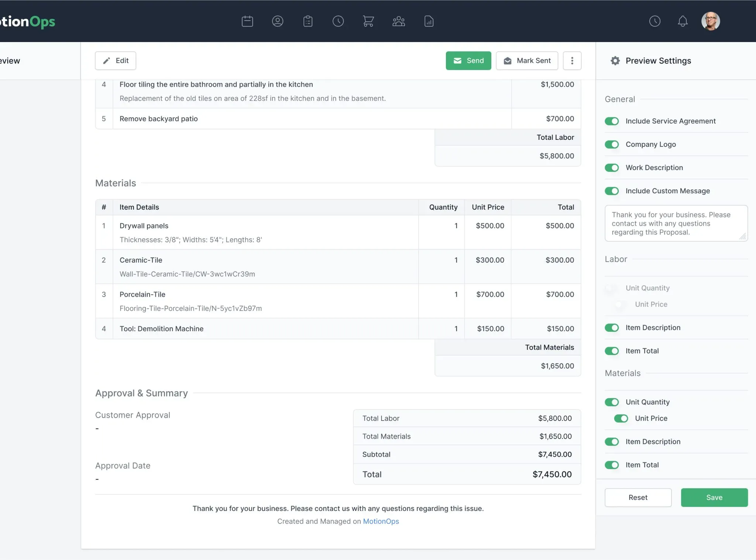Open the clipboard tasks icon in navigation
Screen dimensions: 756x560
pos(308,21)
